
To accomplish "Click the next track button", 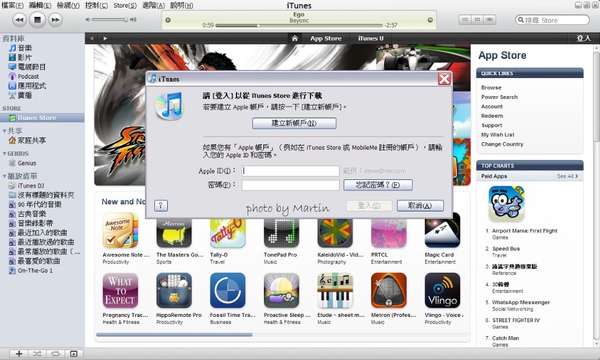I will pyautogui.click(x=55, y=20).
